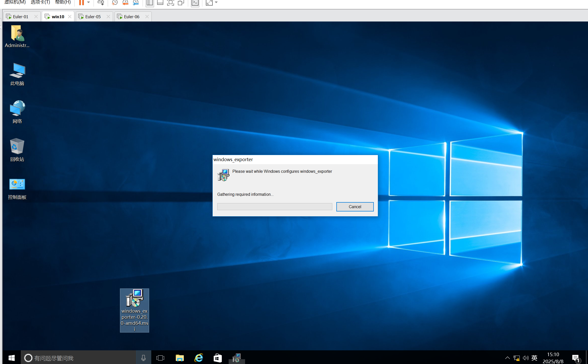The height and width of the screenshot is (364, 588).
Task: Click the 'Gathering required information...' status text
Action: pyautogui.click(x=245, y=195)
